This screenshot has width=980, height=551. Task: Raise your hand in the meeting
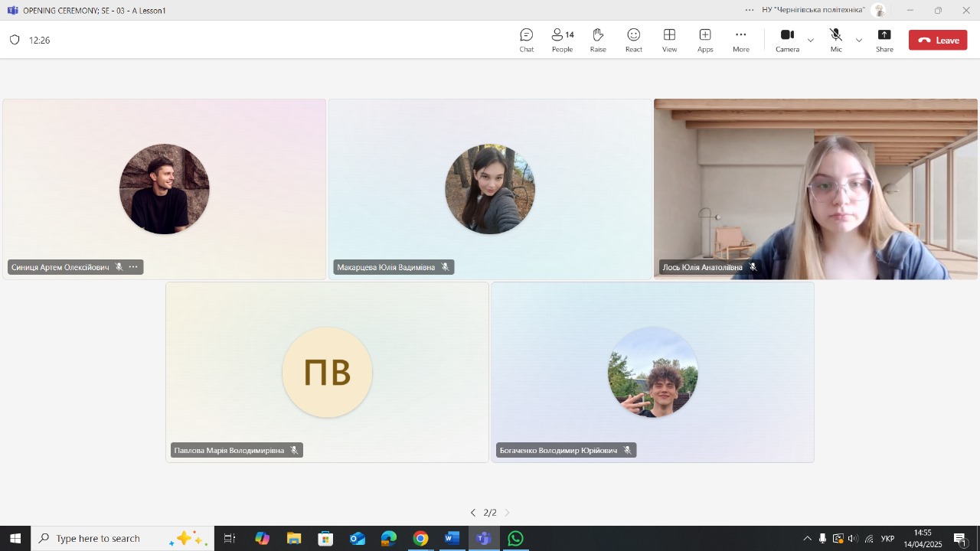[598, 40]
